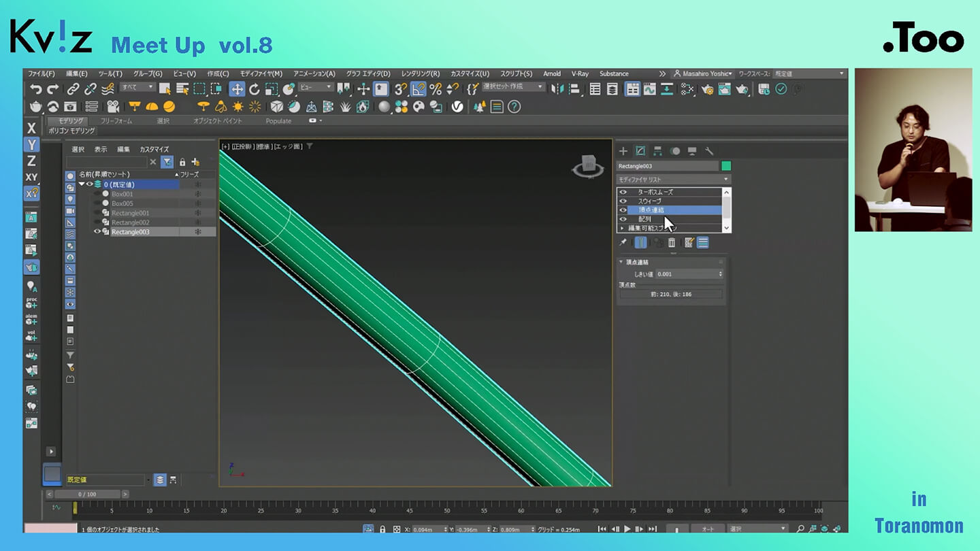
Task: Disable the スウィープ modifier eye icon
Action: 623,201
